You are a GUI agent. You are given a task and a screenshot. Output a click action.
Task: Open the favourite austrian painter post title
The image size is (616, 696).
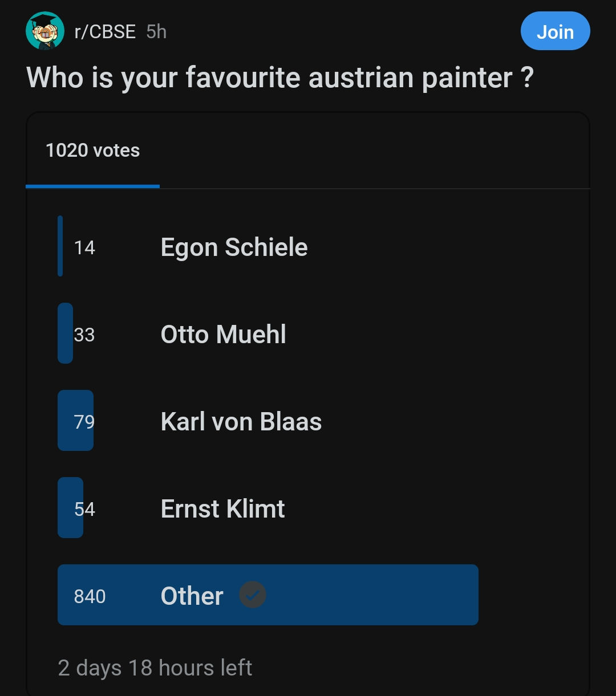tap(279, 78)
